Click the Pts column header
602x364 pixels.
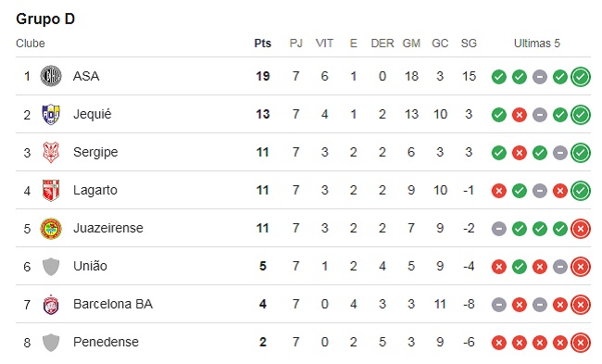[x=263, y=43]
